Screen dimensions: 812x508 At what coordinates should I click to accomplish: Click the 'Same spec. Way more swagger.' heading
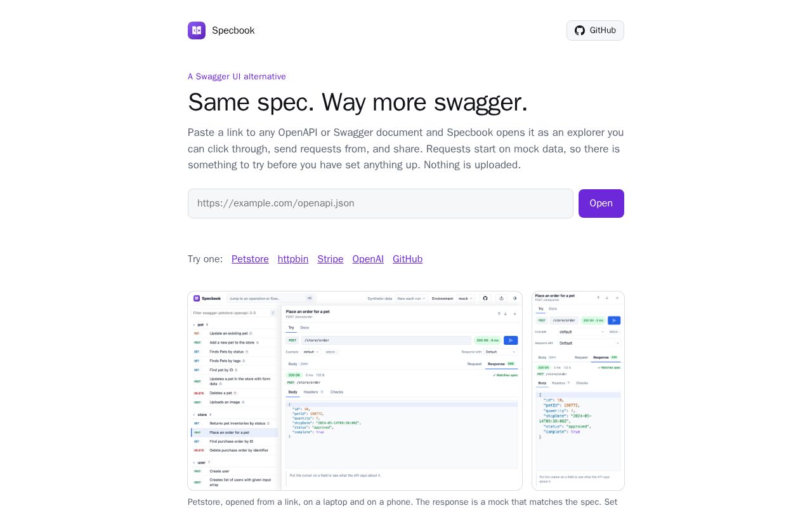[x=358, y=102]
